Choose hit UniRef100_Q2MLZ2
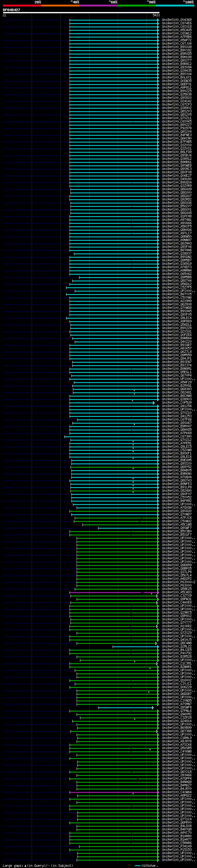Viewport: 197px width, 868px height. (176, 647)
